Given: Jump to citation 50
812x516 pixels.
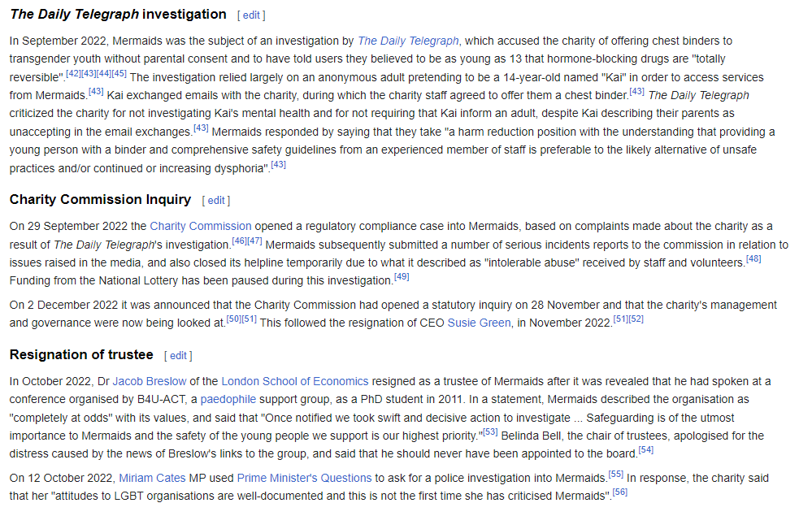Looking at the screenshot, I should coord(234,319).
